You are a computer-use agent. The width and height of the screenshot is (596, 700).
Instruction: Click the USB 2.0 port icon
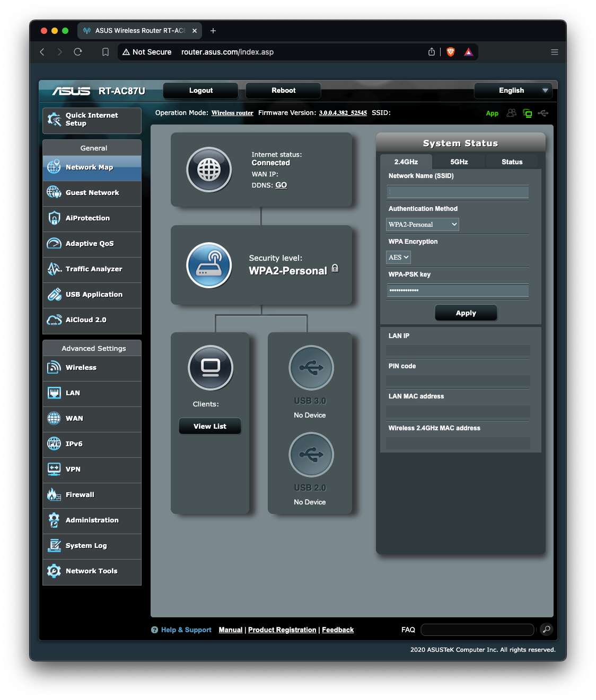311,454
